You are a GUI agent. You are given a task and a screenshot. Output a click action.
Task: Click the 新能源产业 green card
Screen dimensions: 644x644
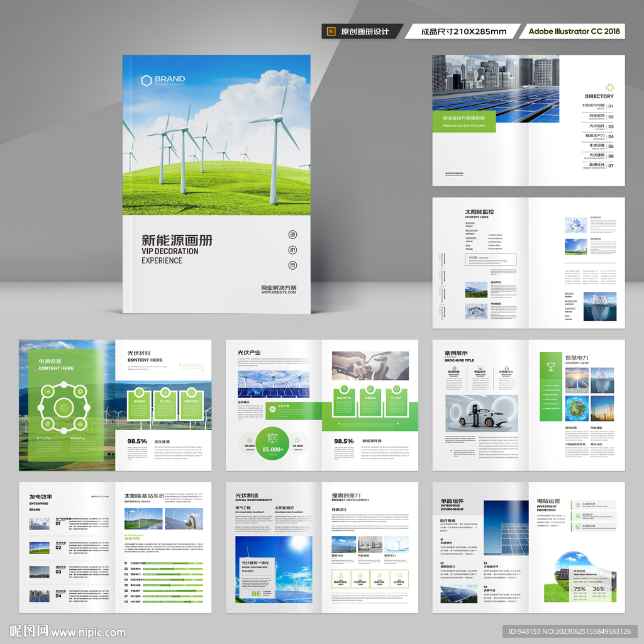(x=344, y=402)
